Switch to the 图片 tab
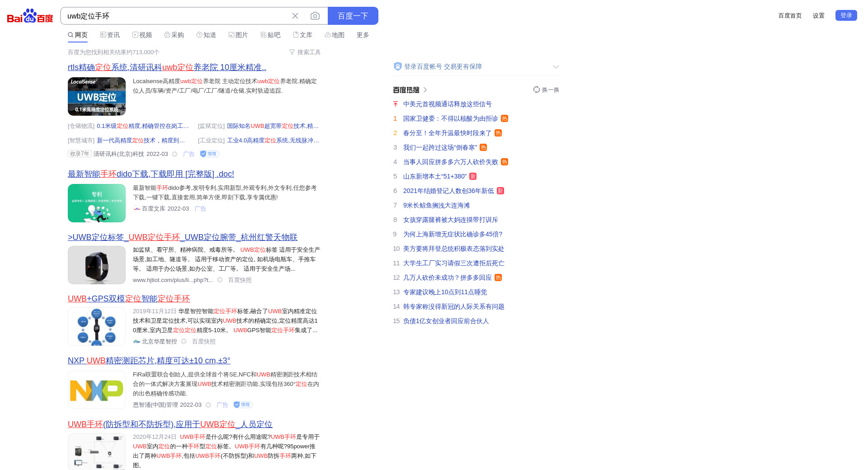 238,35
